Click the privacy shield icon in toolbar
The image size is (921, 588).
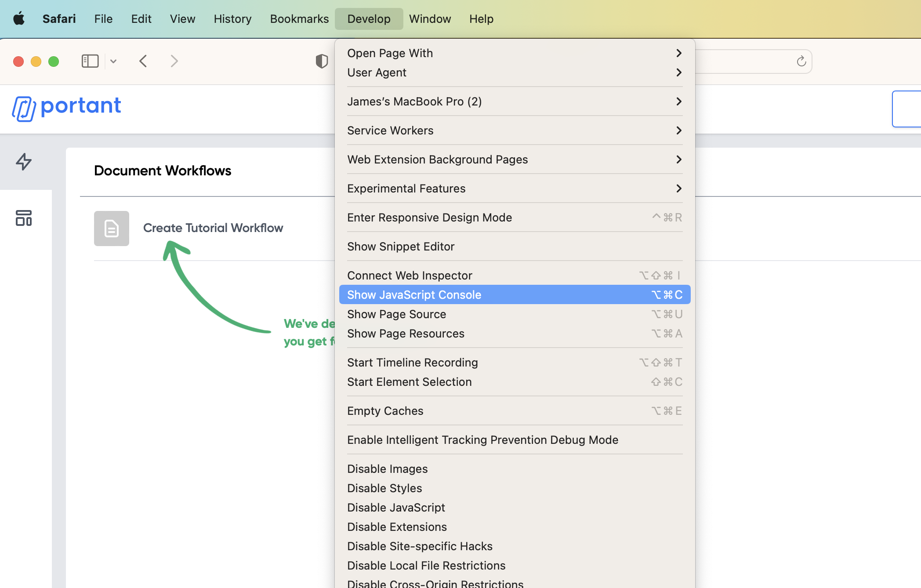(322, 61)
